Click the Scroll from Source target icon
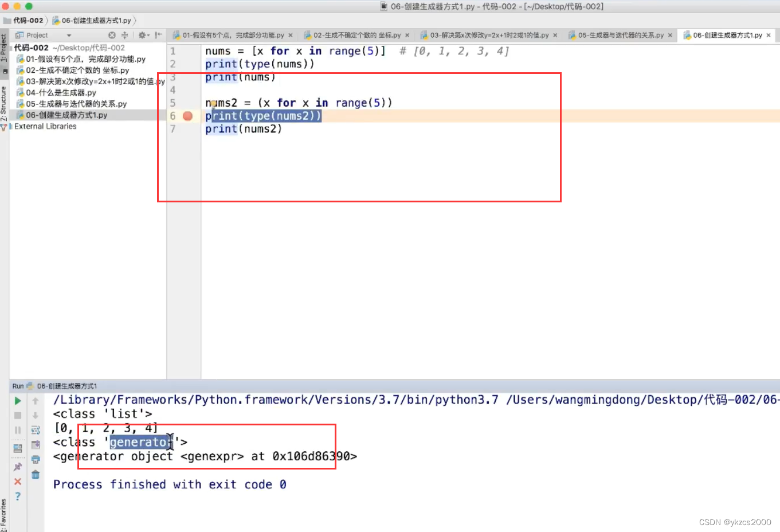This screenshot has height=532, width=780. [x=112, y=35]
